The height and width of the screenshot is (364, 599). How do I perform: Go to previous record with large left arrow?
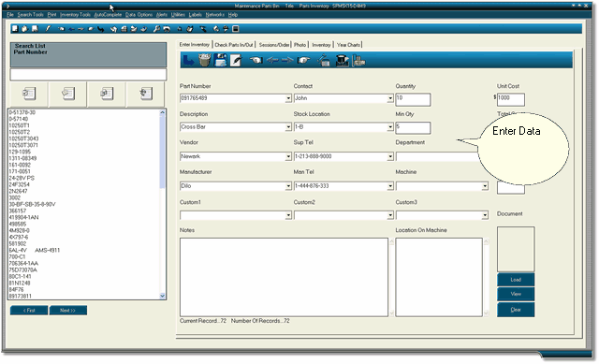click(x=272, y=60)
